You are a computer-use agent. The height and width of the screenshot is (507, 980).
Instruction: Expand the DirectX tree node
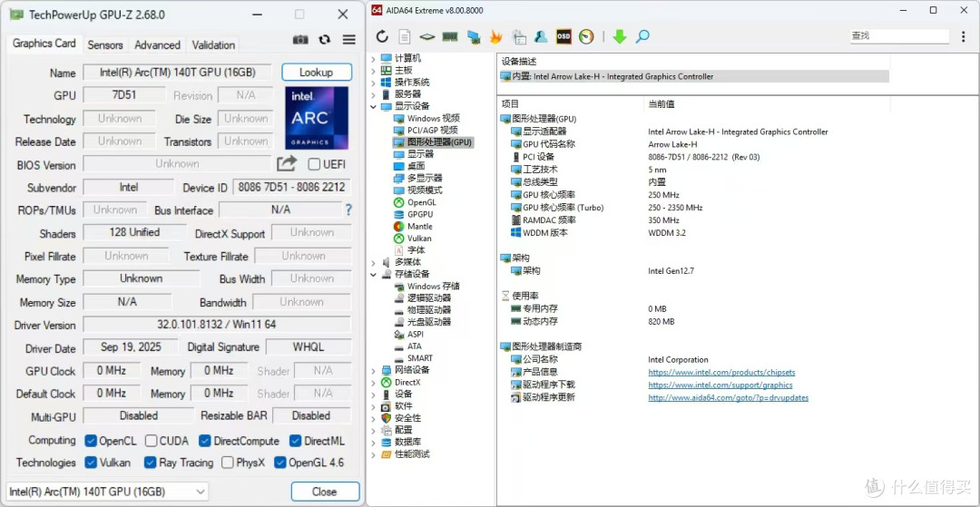click(374, 382)
